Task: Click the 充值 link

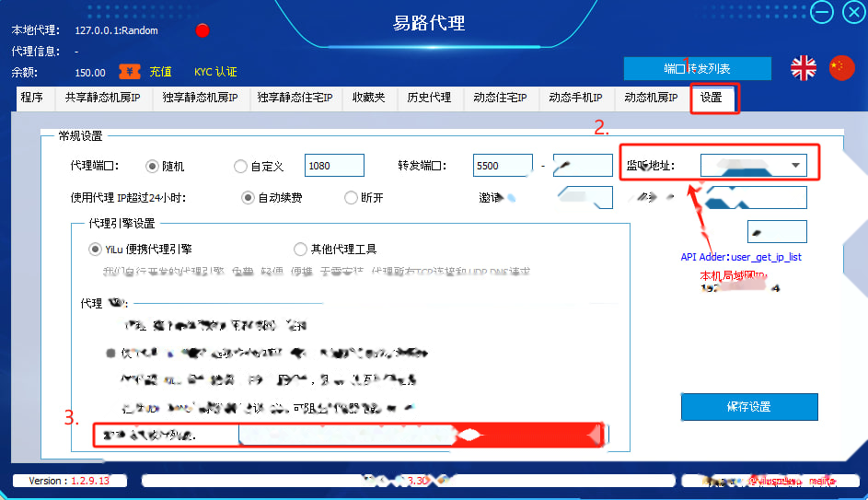Action: click(x=160, y=72)
